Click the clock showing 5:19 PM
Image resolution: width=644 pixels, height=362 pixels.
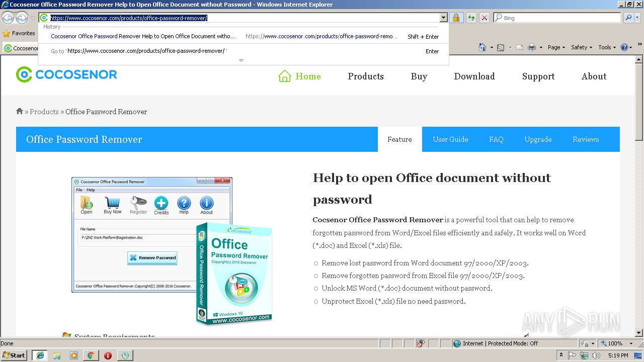618,355
